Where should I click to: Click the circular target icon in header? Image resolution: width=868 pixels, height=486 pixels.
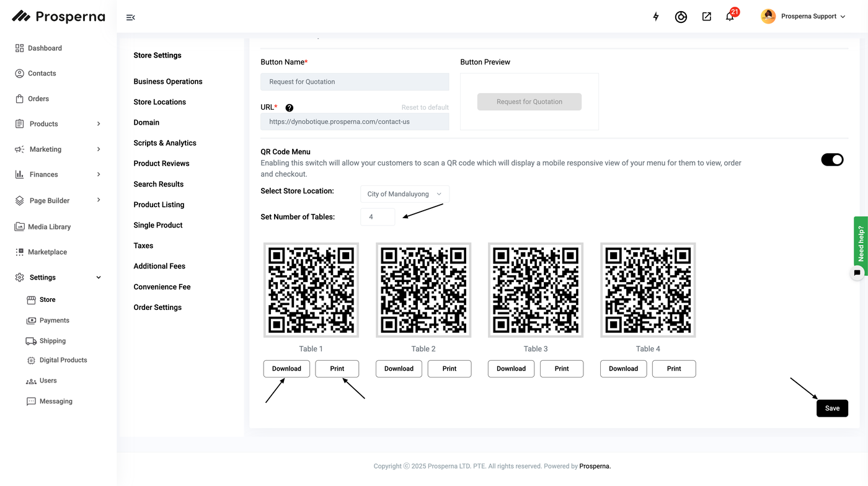(x=681, y=17)
